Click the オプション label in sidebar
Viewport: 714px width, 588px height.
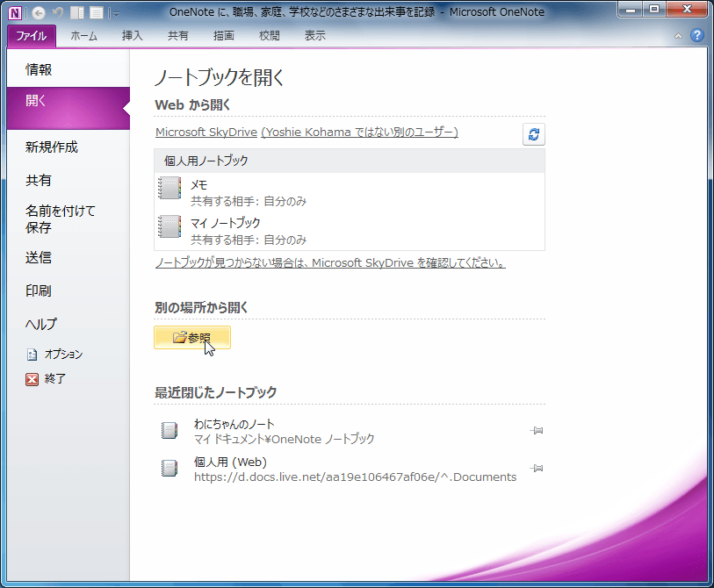(64, 355)
